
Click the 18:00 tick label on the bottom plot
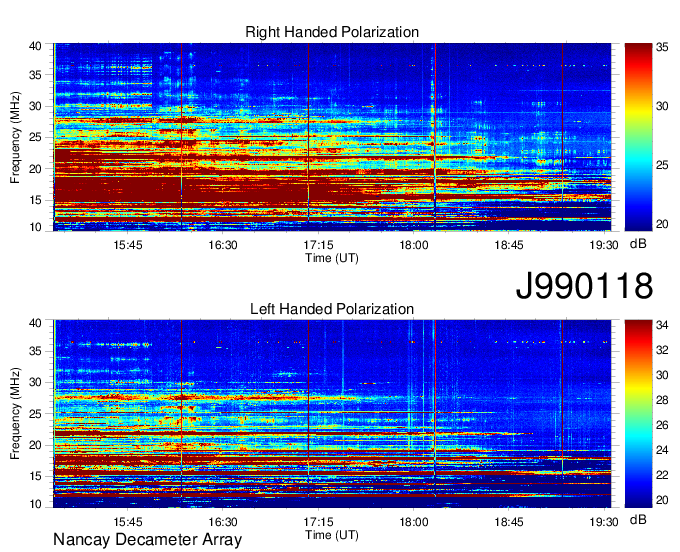click(x=414, y=522)
